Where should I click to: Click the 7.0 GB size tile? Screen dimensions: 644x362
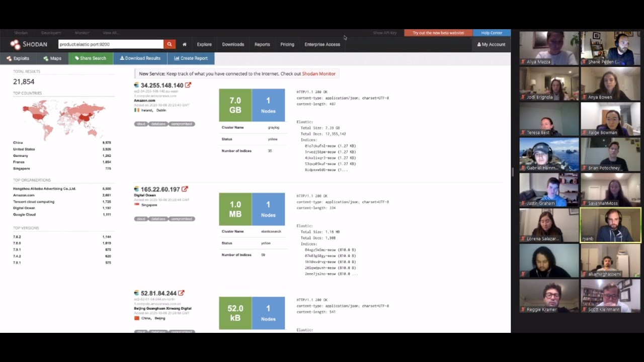(235, 105)
